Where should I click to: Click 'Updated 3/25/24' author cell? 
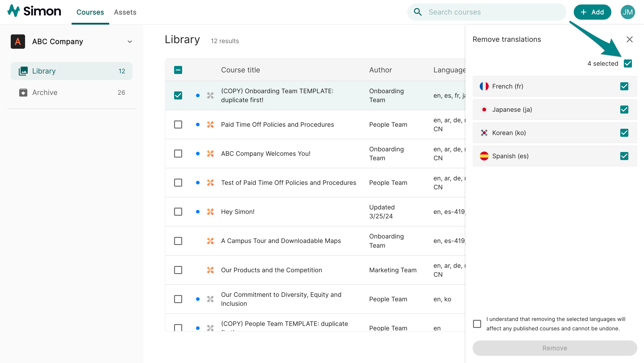point(382,211)
